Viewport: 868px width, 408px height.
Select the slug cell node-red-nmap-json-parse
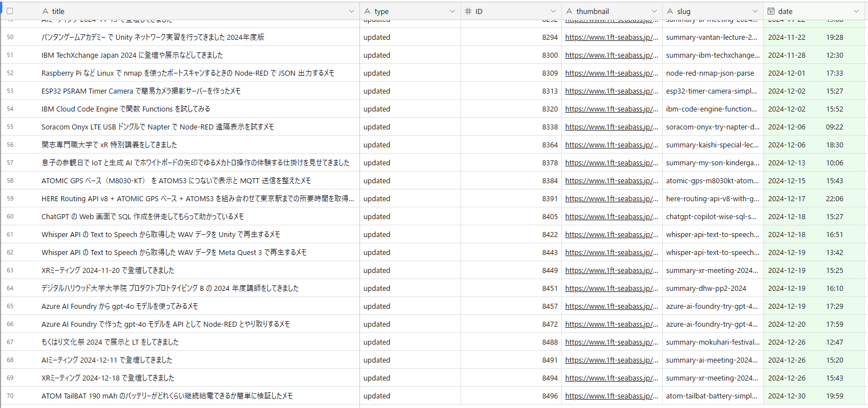(x=710, y=73)
